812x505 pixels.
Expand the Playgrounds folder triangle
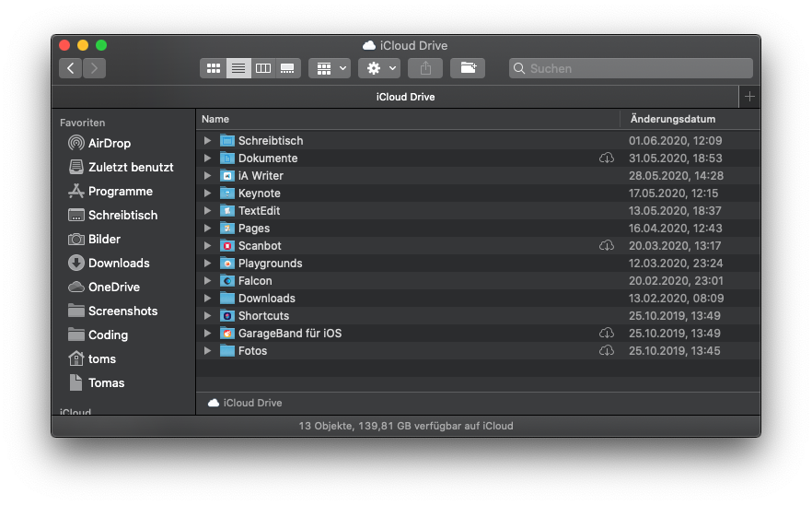tap(207, 263)
